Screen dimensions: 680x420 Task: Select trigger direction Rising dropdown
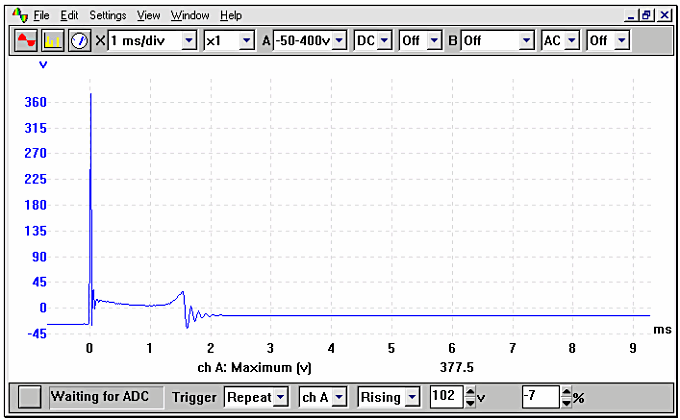tap(413, 397)
